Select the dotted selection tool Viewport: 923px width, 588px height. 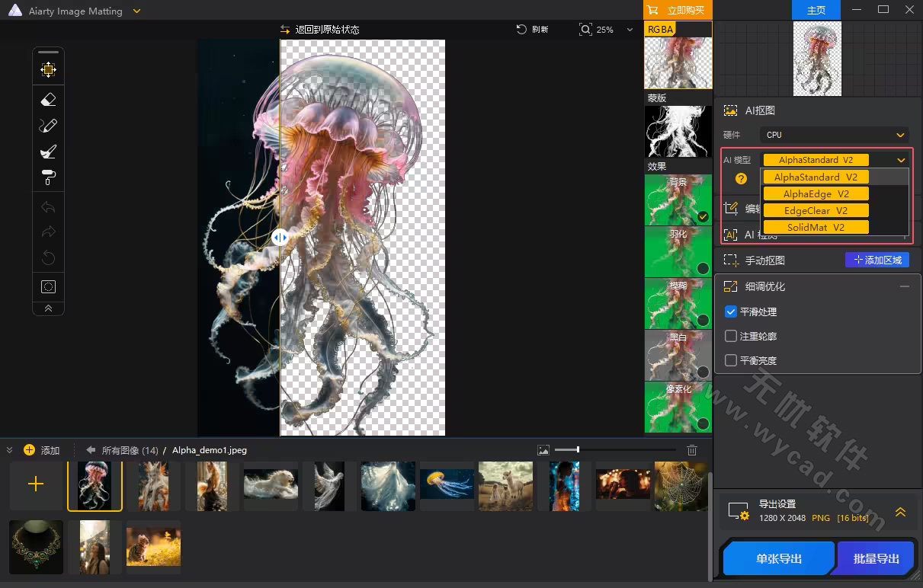coord(48,286)
